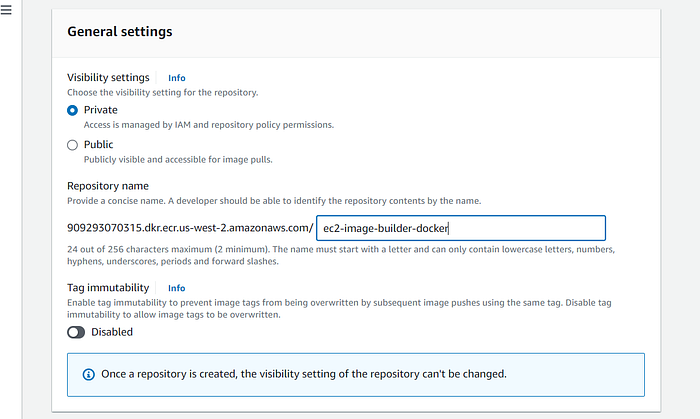Click the "Repository name" field label
The image size is (700, 419).
pyautogui.click(x=108, y=186)
